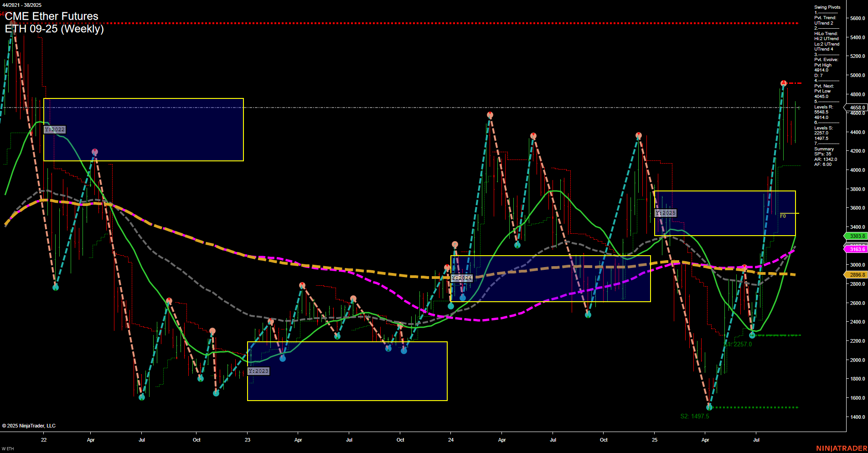Select the Y:2023 yellow zone label
The image size is (868, 453).
[x=258, y=371]
